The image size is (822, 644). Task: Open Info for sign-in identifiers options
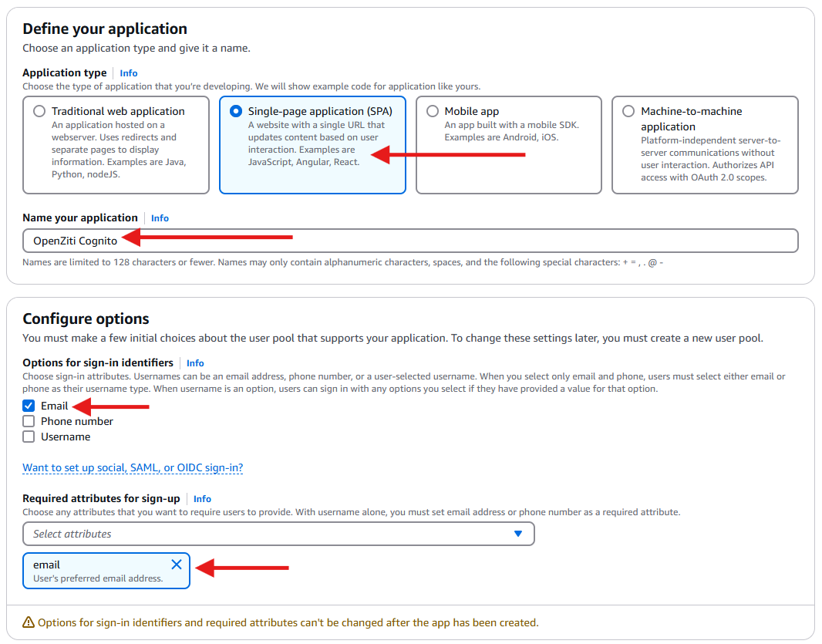(195, 363)
